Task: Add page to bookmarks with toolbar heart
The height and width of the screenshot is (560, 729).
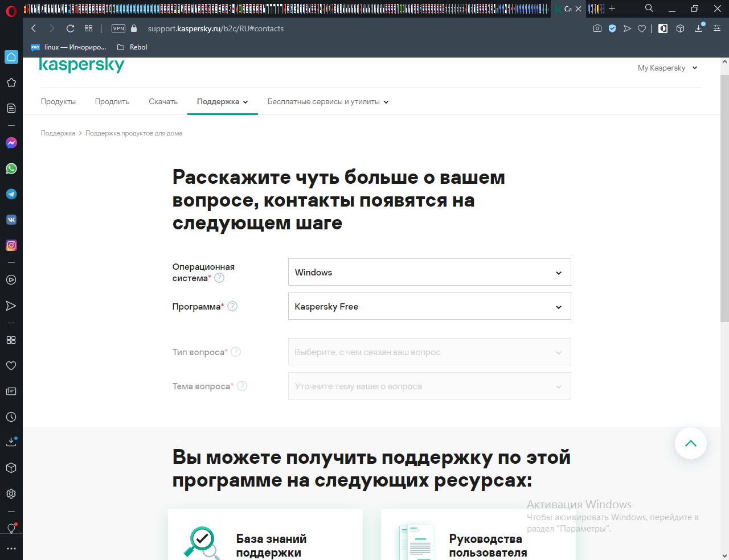Action: coord(642,28)
